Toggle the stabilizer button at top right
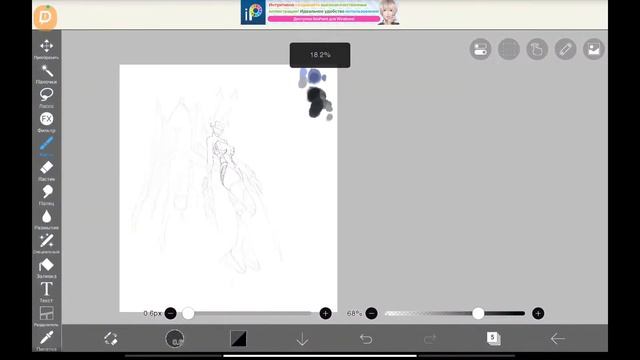Viewport: 640px width, 360px height. pos(480,49)
